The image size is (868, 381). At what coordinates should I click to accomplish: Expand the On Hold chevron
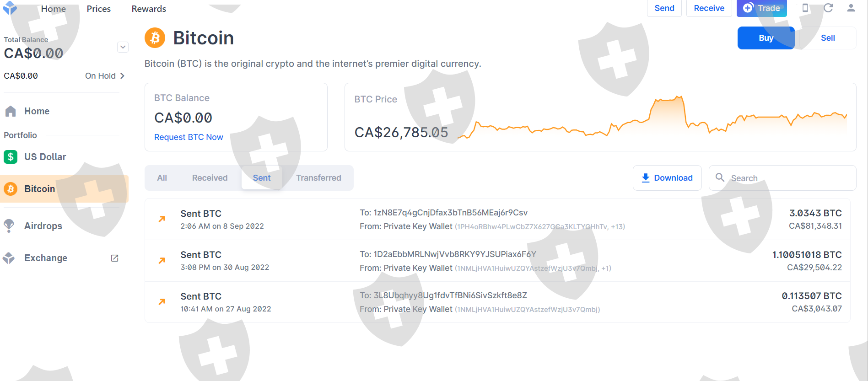click(122, 76)
